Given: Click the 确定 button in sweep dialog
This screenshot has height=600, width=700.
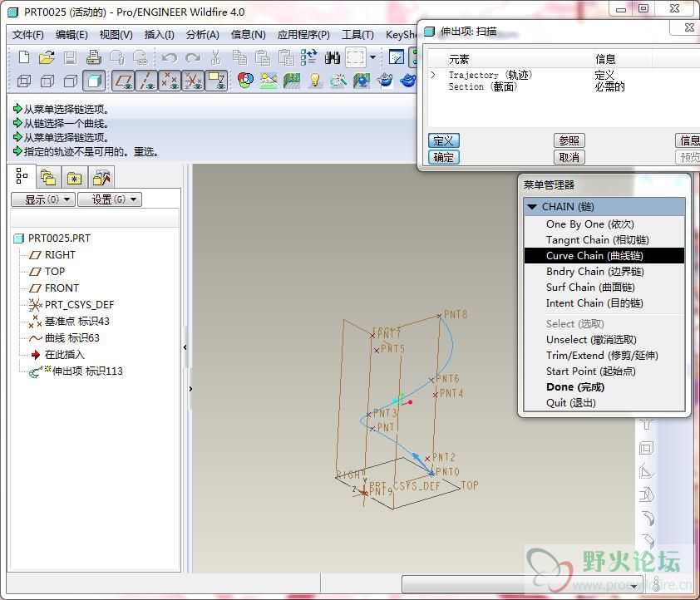Looking at the screenshot, I should click(x=444, y=157).
